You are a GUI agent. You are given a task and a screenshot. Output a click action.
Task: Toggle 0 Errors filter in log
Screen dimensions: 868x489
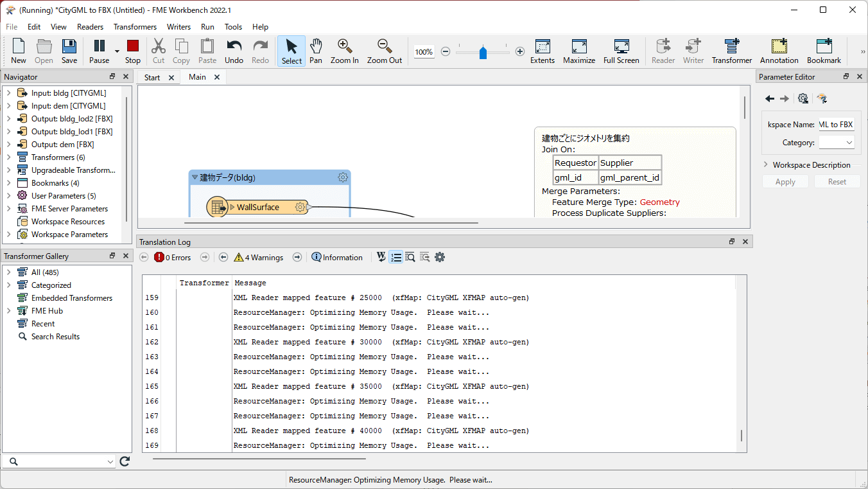tap(172, 257)
